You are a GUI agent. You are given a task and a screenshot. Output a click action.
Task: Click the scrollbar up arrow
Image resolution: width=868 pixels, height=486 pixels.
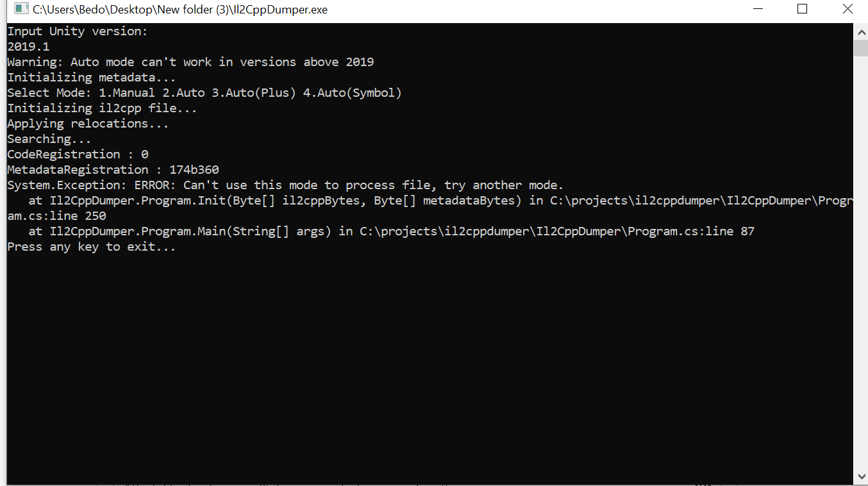pyautogui.click(x=862, y=29)
